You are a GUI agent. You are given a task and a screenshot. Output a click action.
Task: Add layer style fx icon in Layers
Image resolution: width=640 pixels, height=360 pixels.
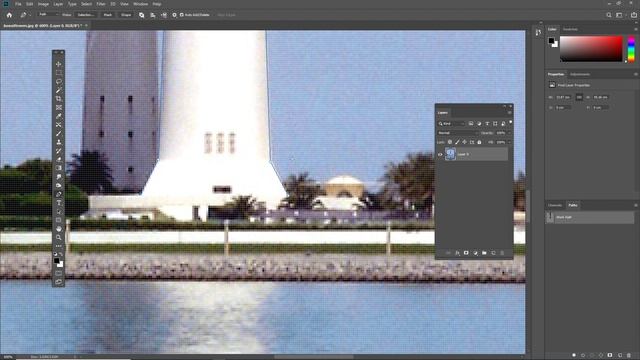point(457,253)
